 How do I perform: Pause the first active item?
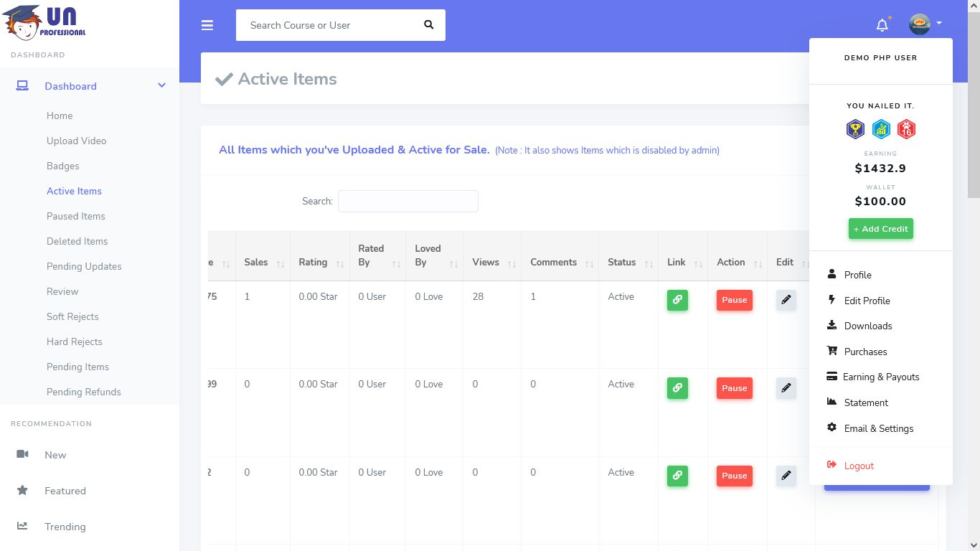point(734,300)
